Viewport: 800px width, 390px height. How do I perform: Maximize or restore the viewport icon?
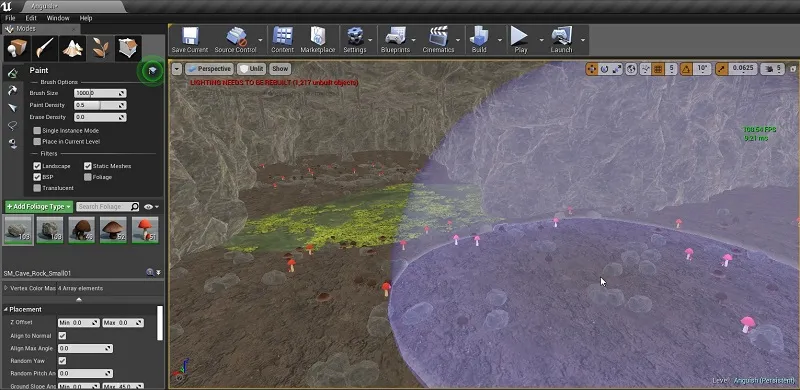pos(793,68)
